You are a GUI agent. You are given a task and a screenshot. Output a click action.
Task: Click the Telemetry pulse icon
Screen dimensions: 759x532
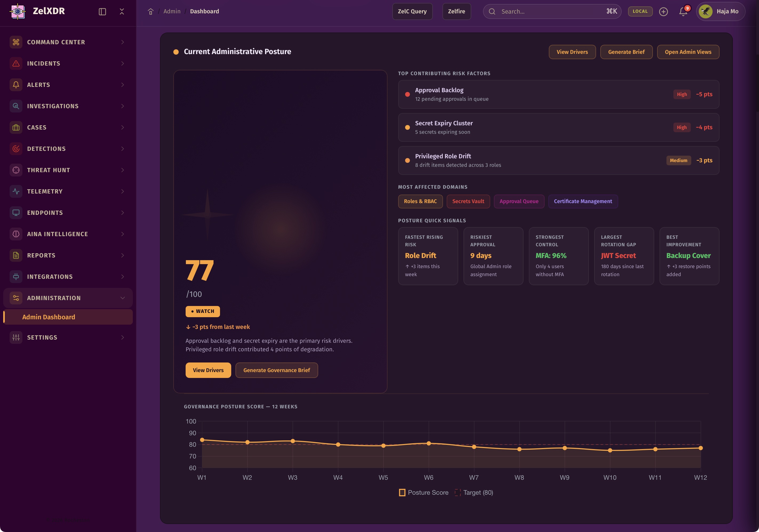point(16,191)
